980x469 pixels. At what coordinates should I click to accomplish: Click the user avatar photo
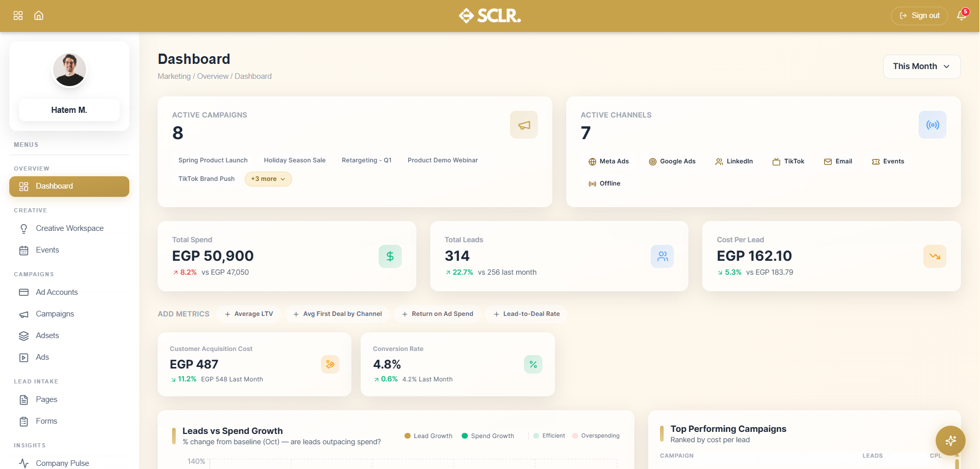(70, 70)
